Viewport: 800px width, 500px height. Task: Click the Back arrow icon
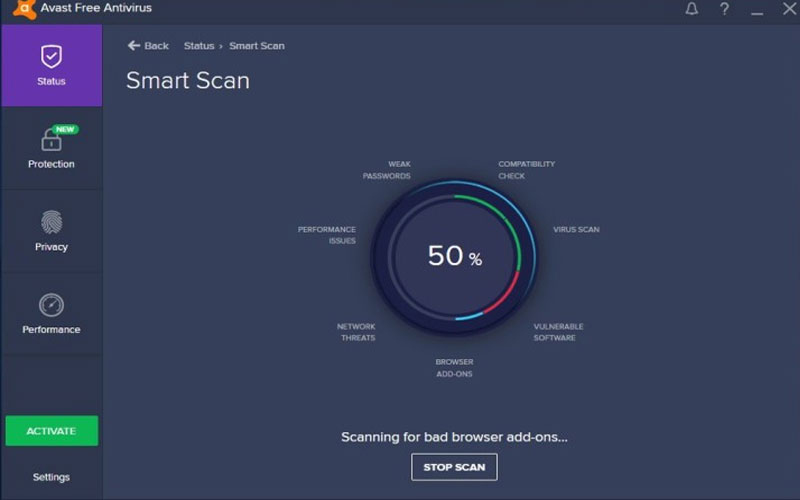tap(134, 45)
